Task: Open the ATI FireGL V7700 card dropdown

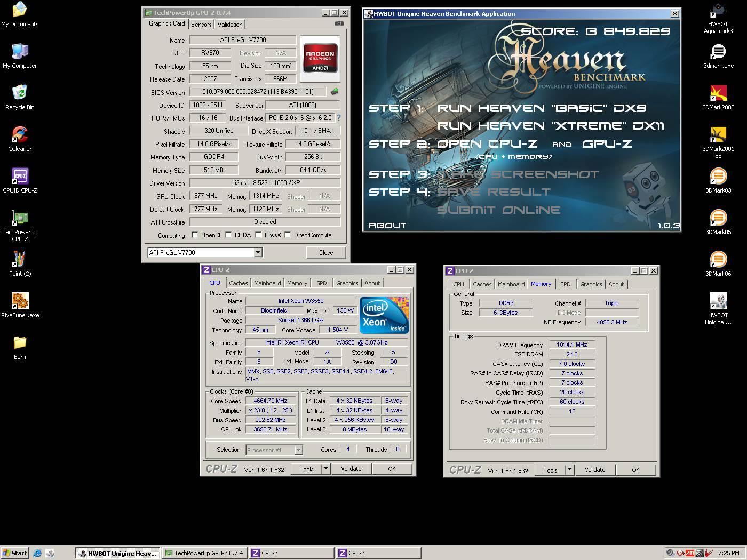Action: [258, 252]
